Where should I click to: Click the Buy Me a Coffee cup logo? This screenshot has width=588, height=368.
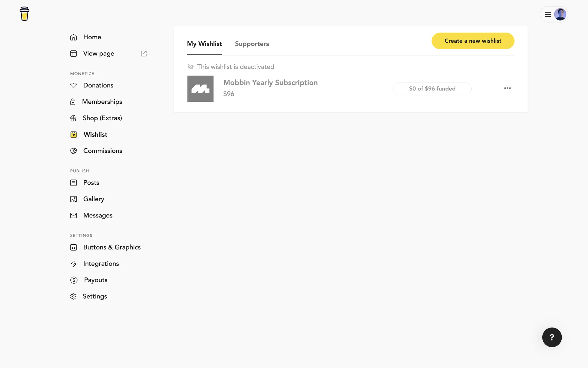pos(24,14)
